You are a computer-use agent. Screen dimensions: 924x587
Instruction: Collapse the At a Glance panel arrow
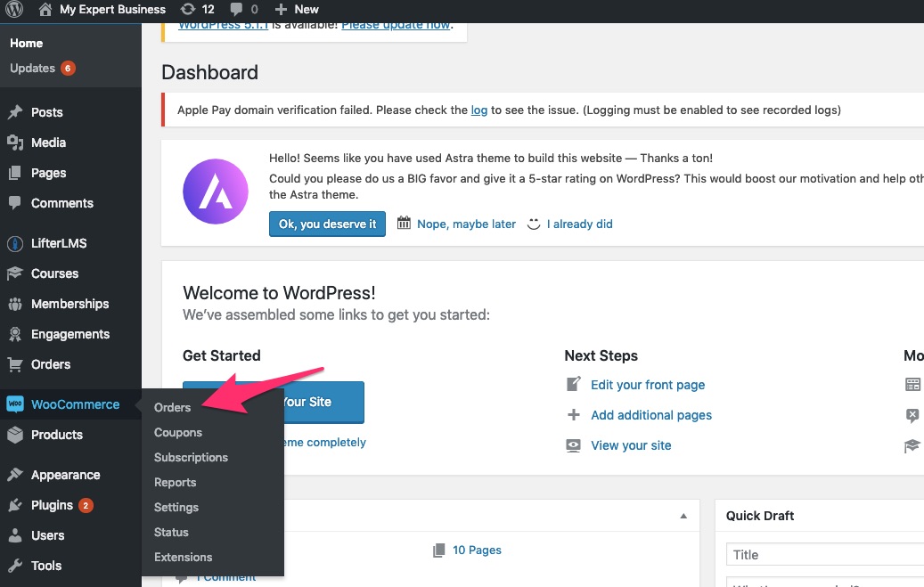tap(683, 517)
